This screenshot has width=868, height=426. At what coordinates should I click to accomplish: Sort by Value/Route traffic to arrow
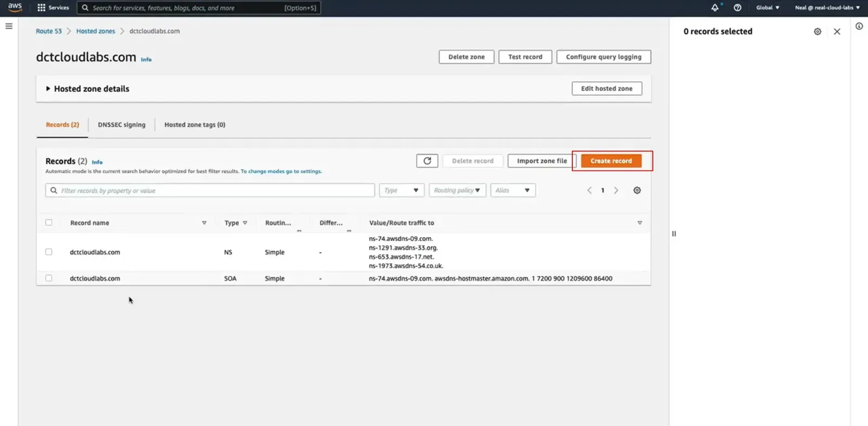tap(640, 223)
